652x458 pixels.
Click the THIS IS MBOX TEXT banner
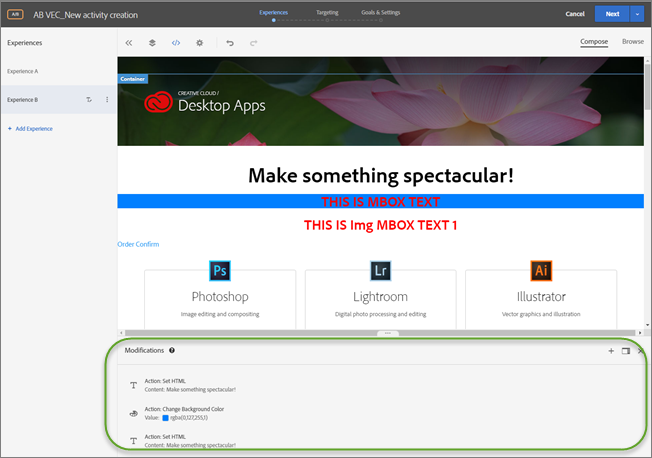(380, 201)
